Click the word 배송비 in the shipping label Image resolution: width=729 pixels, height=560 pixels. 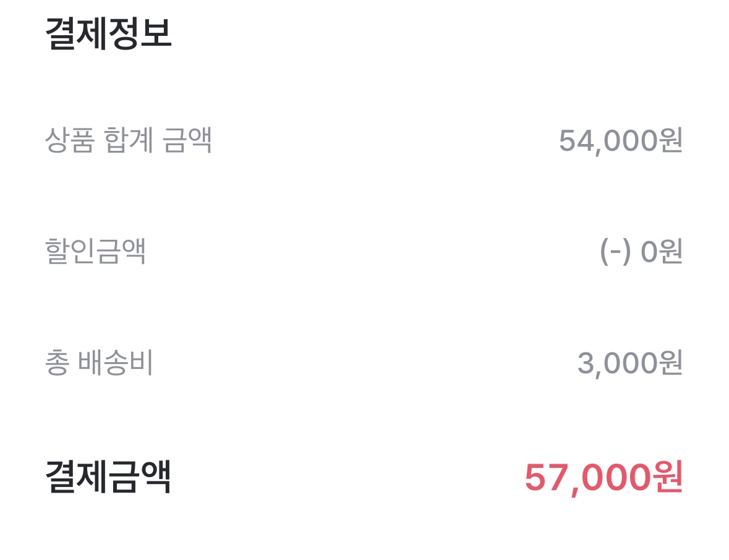(116, 363)
